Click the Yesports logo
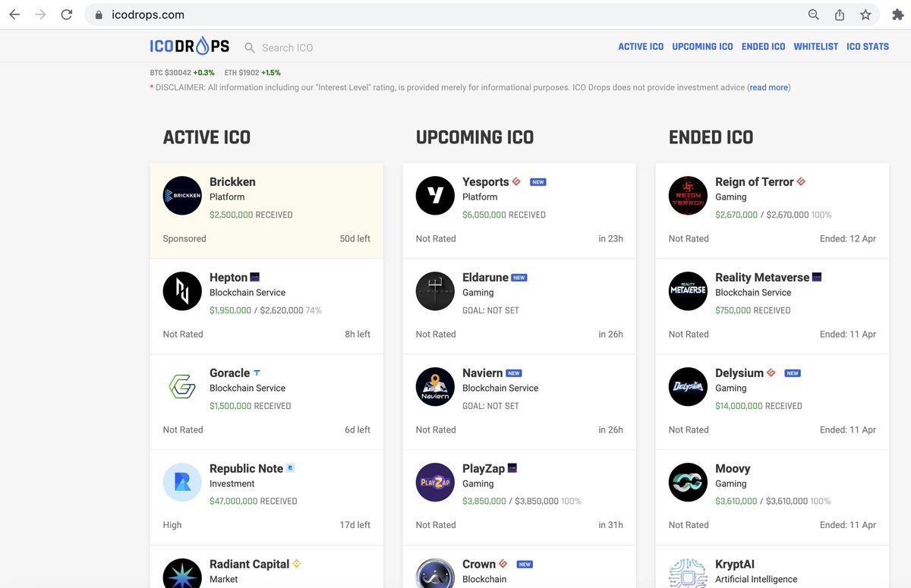This screenshot has height=588, width=911. pos(435,196)
